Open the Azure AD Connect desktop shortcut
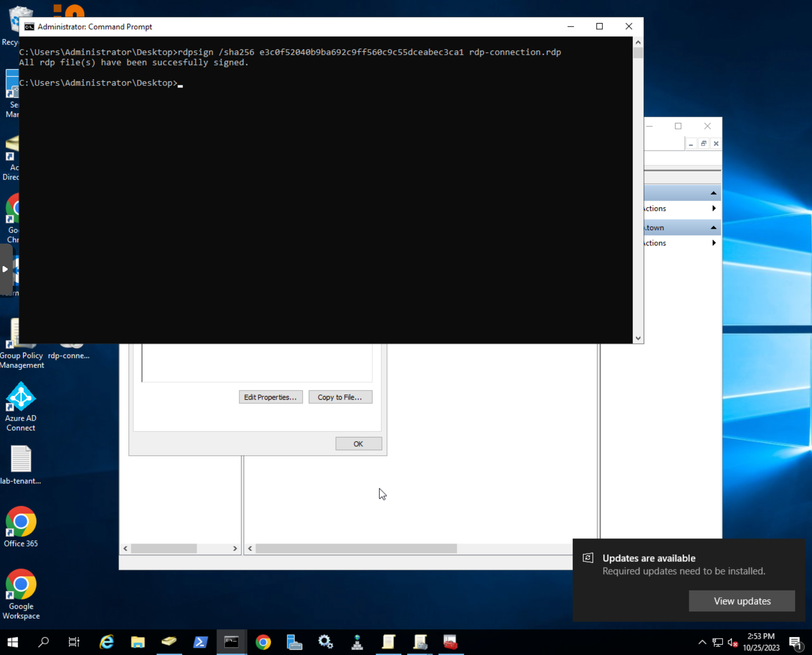Viewport: 812px width, 655px height. click(20, 407)
